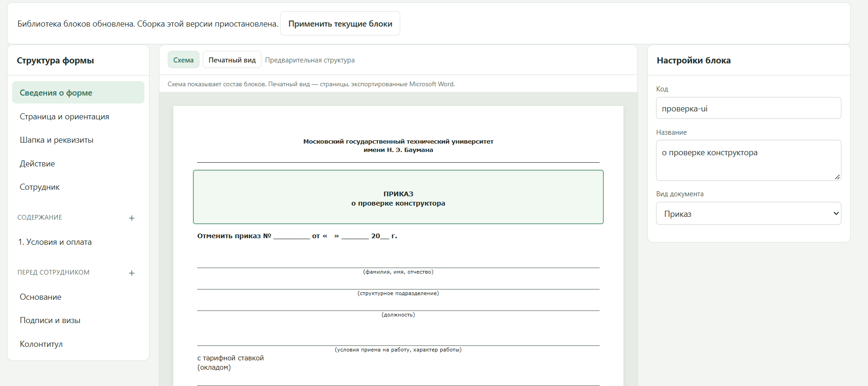Click the Предварительная структура label
The height and width of the screenshot is (386, 868).
310,60
